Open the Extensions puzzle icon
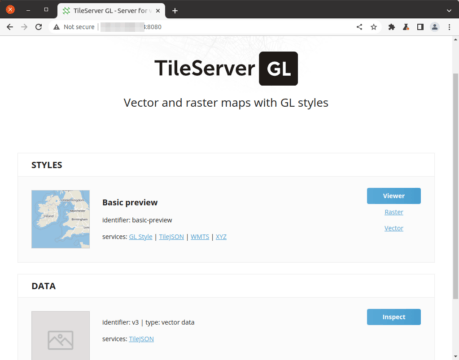Screen dimensions: 459x360 (x=392, y=27)
